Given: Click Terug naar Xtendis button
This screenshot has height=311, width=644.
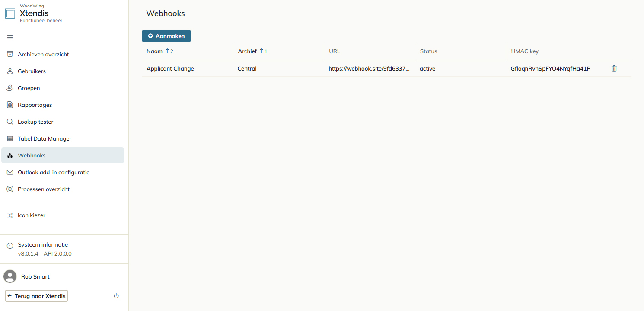Looking at the screenshot, I should [37, 296].
